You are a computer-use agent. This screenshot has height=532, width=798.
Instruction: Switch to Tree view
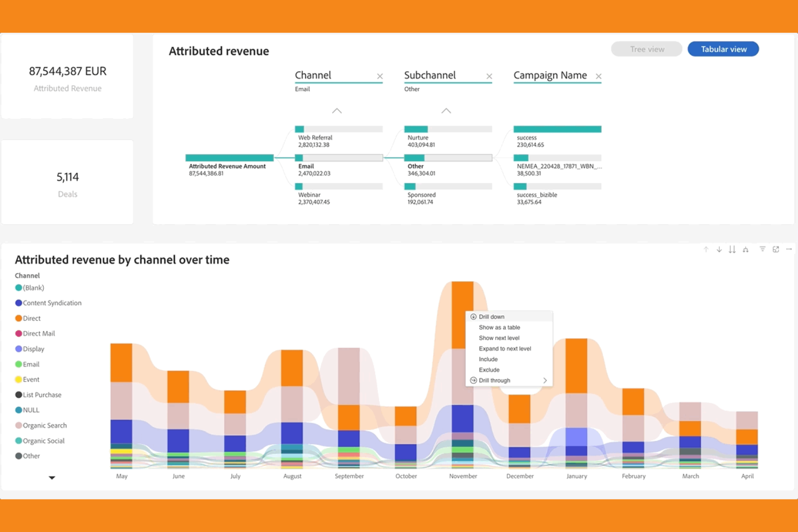click(646, 49)
